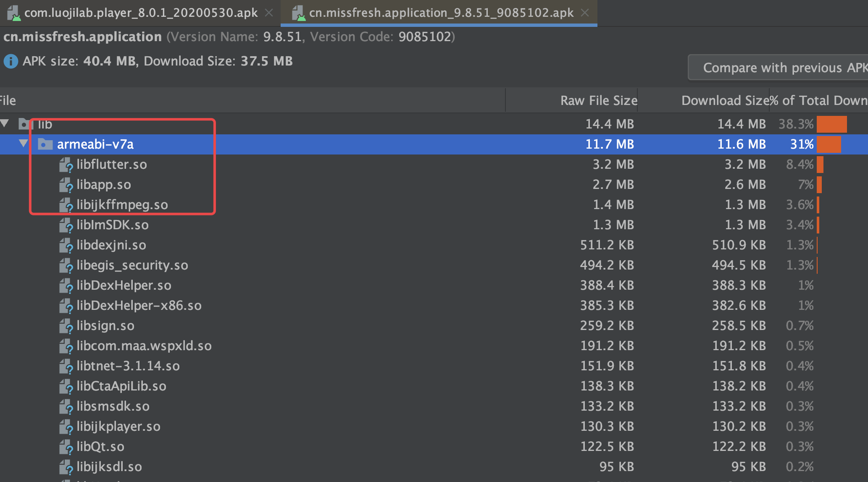This screenshot has height=482, width=868.
Task: Click the libQt.so file icon
Action: click(66, 447)
